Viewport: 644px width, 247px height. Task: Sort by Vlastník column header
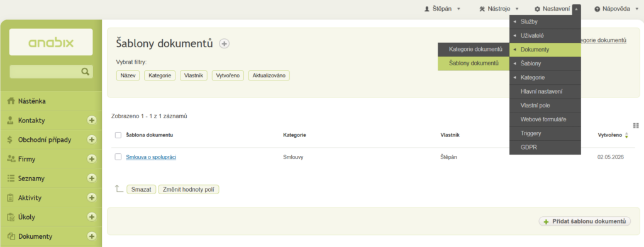click(x=450, y=135)
